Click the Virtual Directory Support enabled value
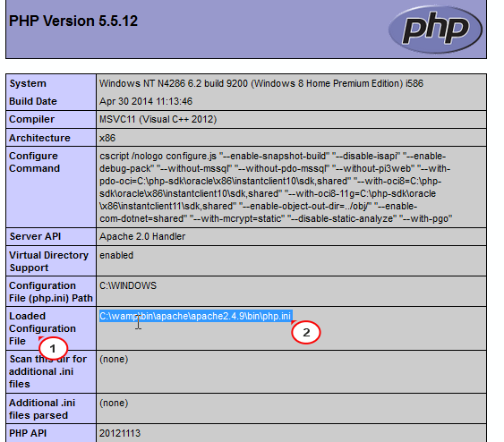This screenshot has height=442, width=504. point(116,255)
